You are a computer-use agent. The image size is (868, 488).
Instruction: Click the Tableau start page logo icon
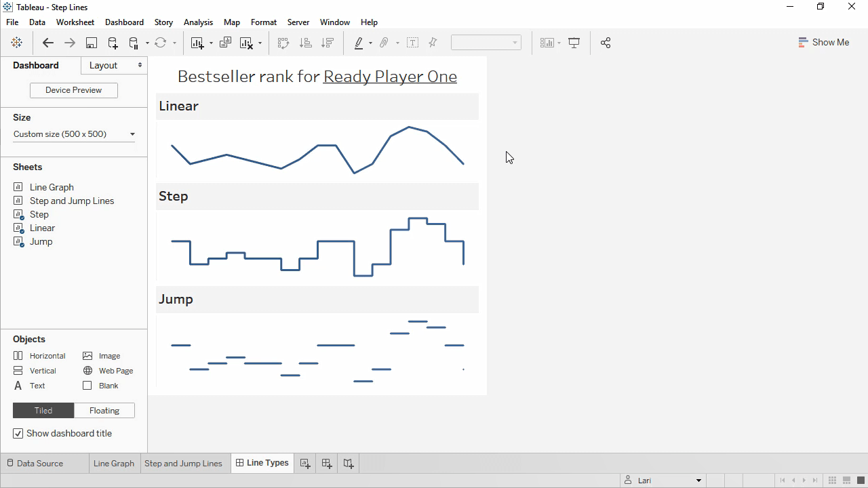tap(17, 43)
